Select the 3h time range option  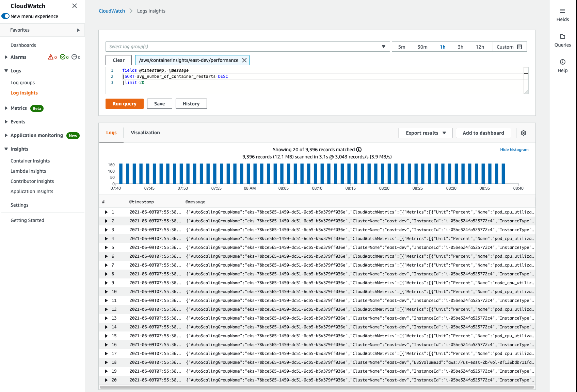460,47
